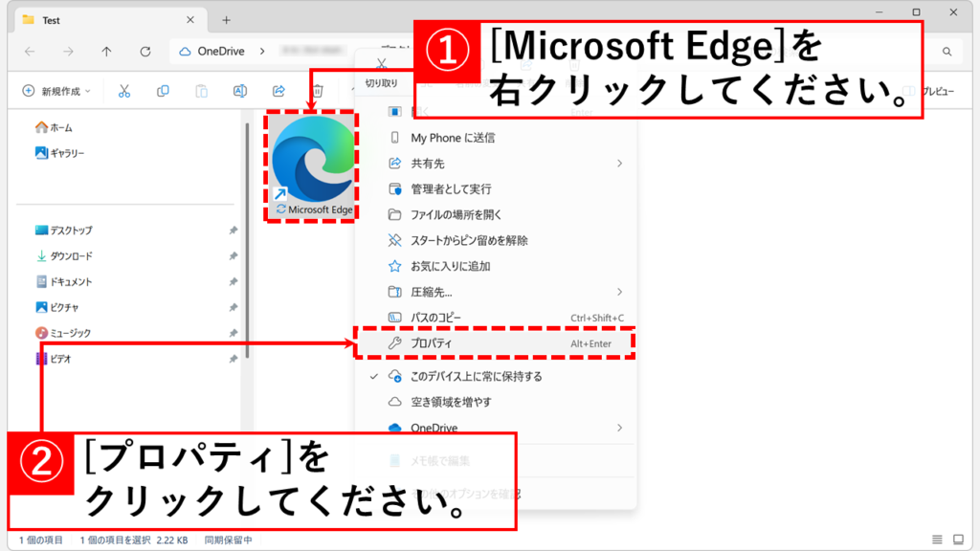
Task: Go forward with the right arrow button
Action: pos(68,52)
